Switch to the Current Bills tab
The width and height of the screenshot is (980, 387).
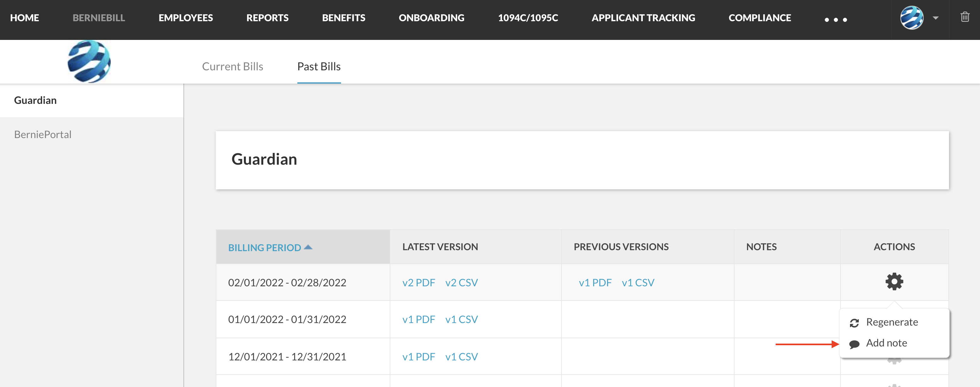tap(233, 66)
